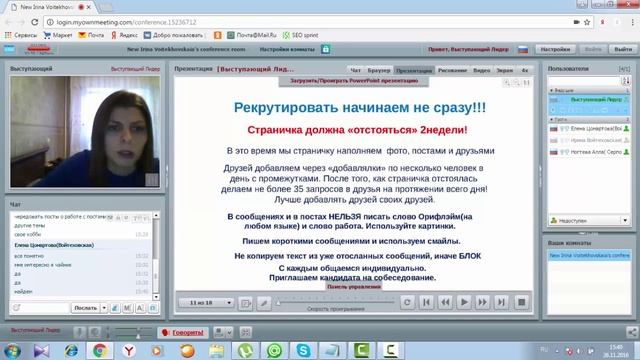Click the chat clear/eraser icon
The height and width of the screenshot is (360, 640).
click(x=115, y=308)
